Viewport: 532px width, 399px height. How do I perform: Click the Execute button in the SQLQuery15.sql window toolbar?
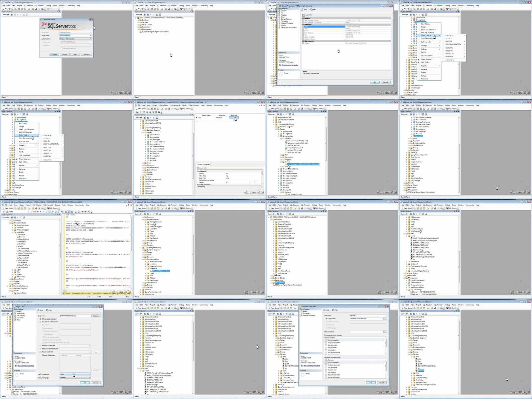pyautogui.click(x=35, y=211)
